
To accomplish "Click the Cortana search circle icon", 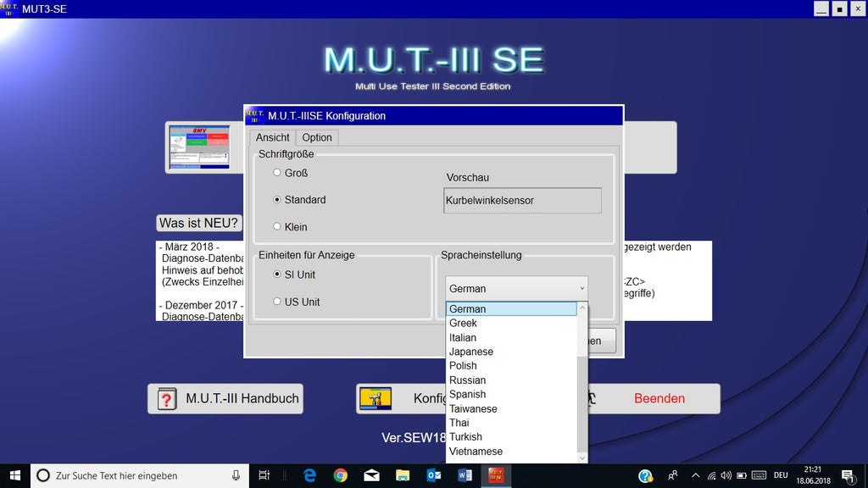I will tap(42, 475).
